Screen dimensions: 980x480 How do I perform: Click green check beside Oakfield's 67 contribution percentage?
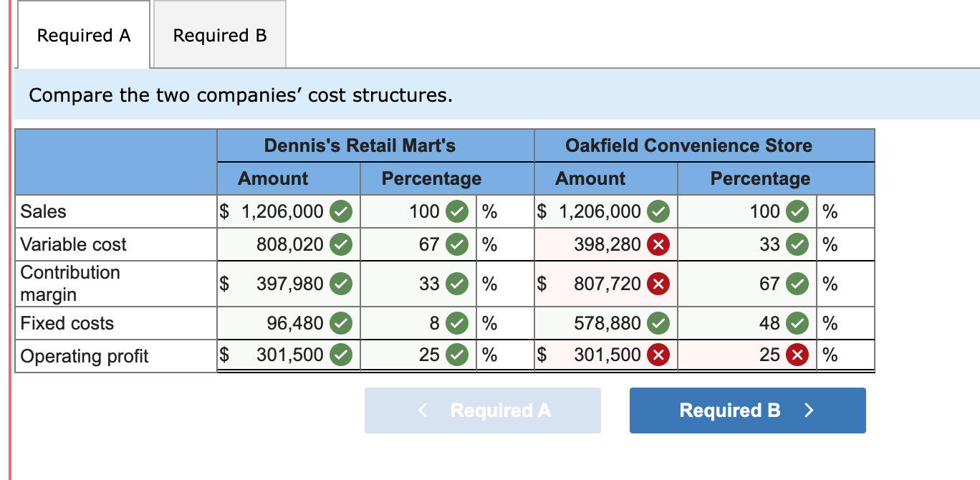point(797,284)
